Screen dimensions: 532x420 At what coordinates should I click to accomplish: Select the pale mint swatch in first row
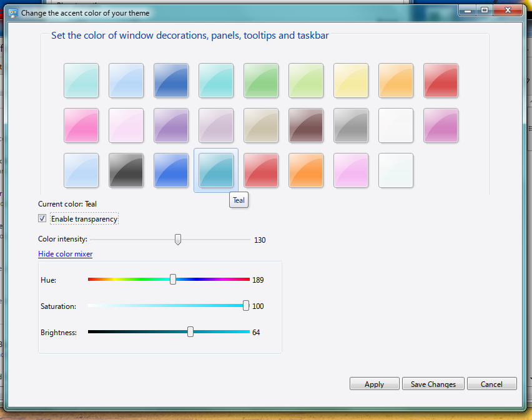pyautogui.click(x=81, y=81)
